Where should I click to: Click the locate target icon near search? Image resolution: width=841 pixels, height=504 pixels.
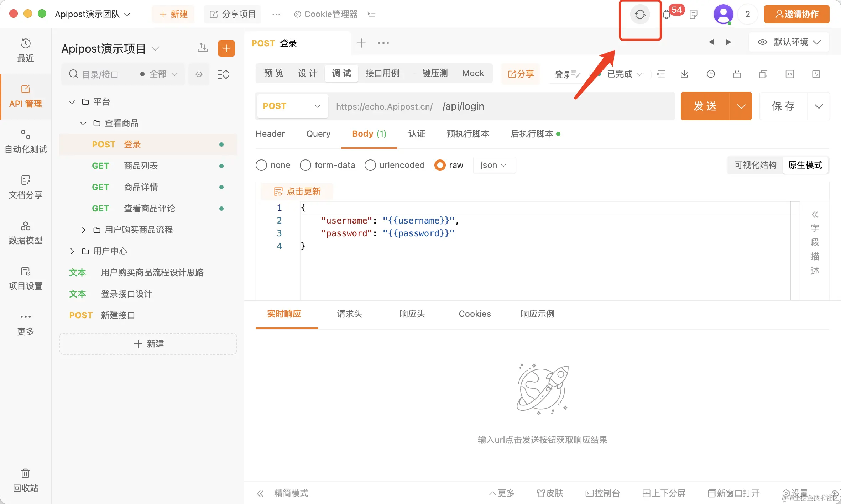199,74
